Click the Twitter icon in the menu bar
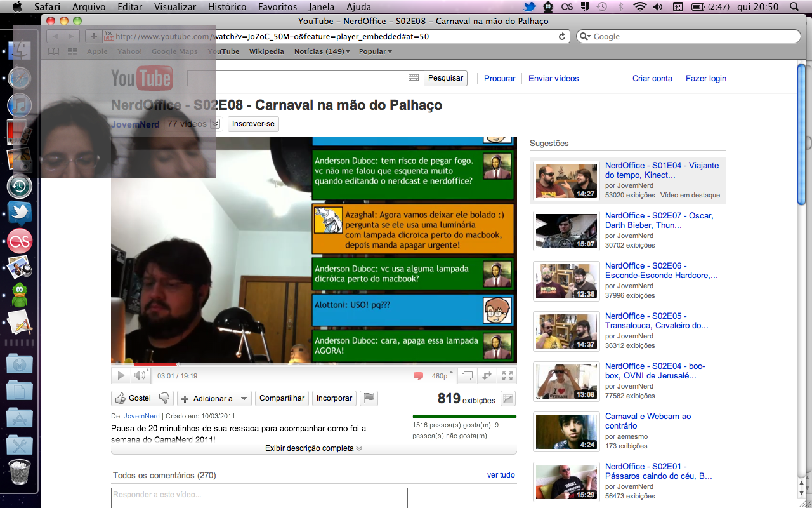812x508 pixels. (x=530, y=7)
